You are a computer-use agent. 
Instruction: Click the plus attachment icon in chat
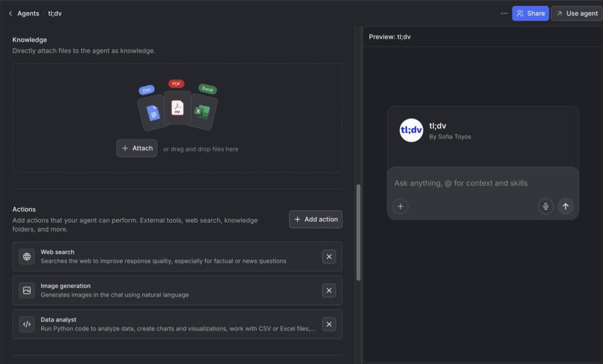pos(400,206)
